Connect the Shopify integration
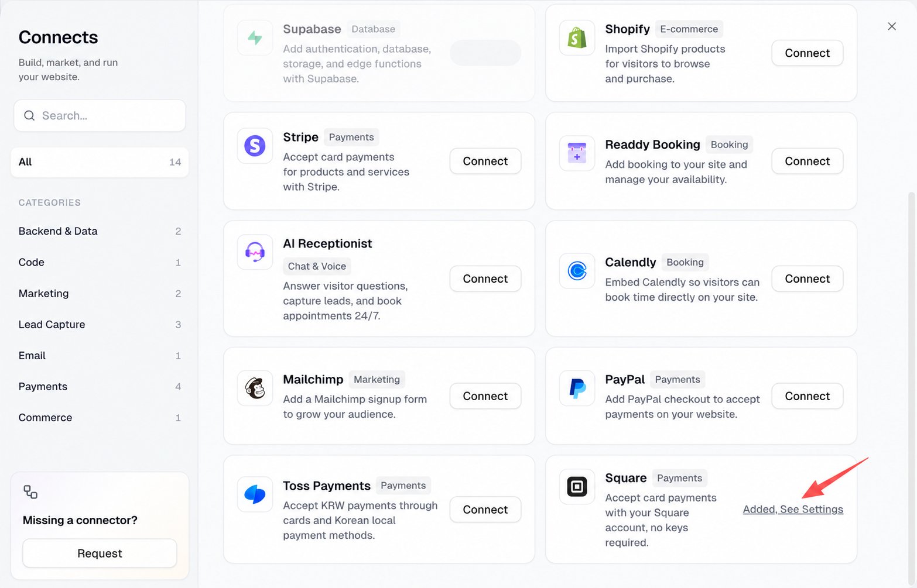 click(807, 53)
